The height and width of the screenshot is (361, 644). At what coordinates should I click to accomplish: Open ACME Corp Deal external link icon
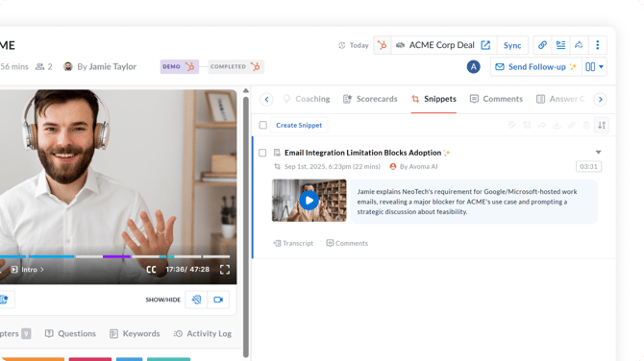tap(485, 45)
